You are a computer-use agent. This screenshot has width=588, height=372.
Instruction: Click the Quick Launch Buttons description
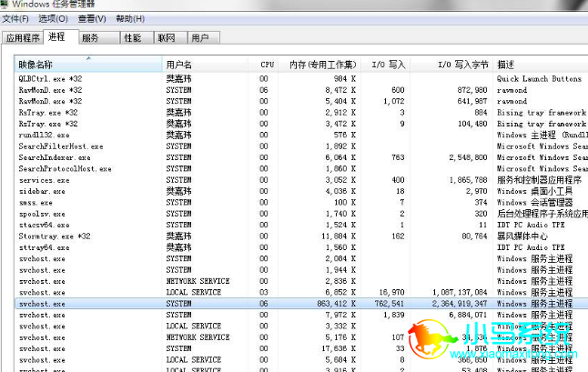coord(539,78)
